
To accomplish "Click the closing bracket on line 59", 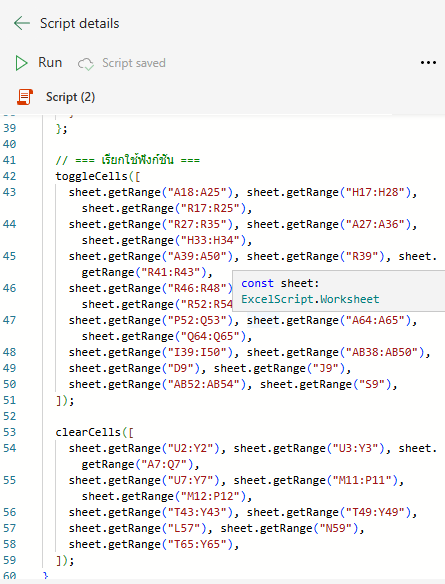I will click(58, 561).
